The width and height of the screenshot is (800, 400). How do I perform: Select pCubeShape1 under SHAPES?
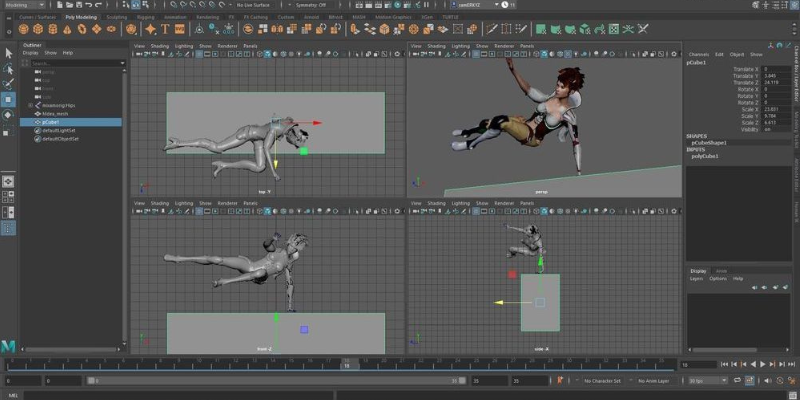click(709, 143)
